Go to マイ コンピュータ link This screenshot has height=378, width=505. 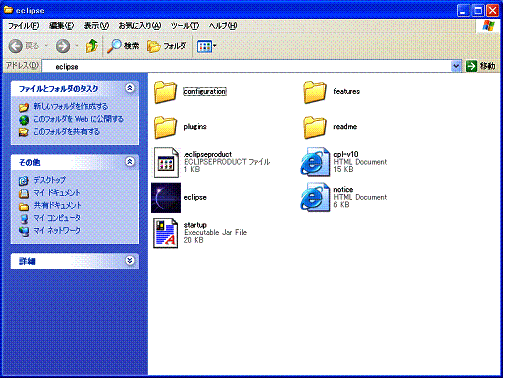[x=57, y=218]
